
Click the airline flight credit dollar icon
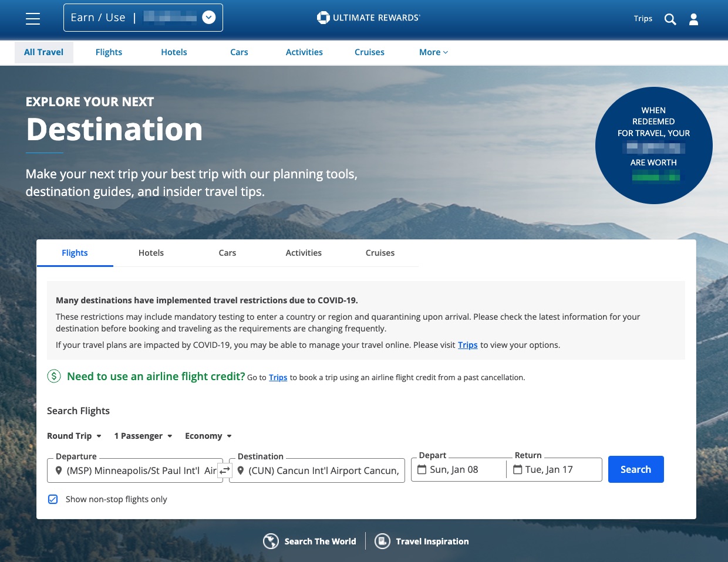[x=54, y=376]
